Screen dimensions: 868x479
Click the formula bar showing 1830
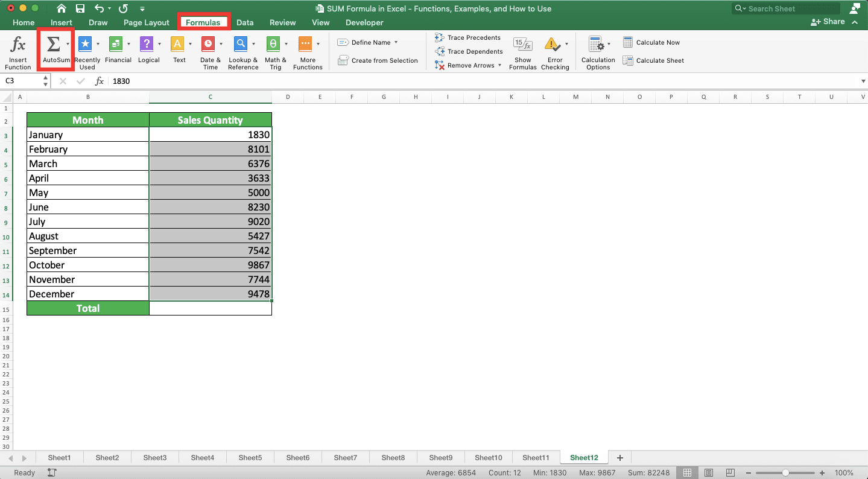coord(483,81)
